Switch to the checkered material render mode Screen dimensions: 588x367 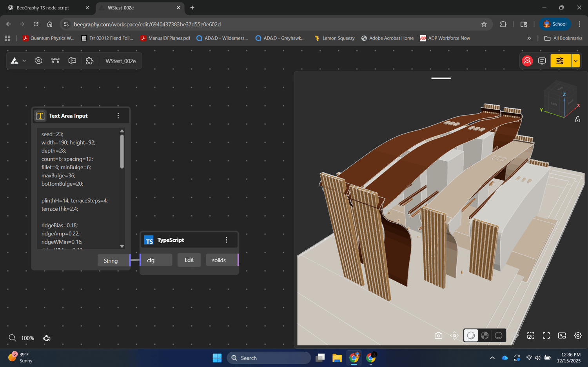pyautogui.click(x=485, y=336)
